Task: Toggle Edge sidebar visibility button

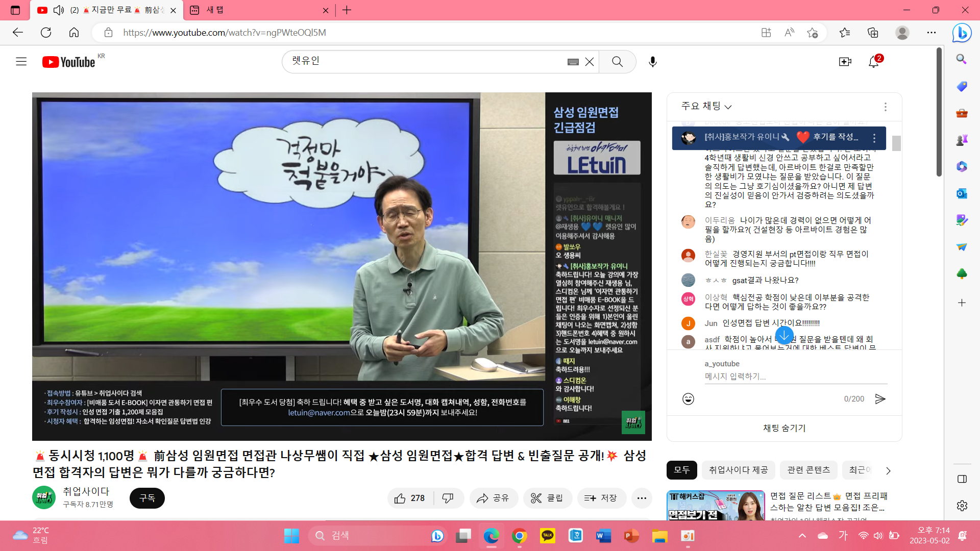Action: (x=962, y=479)
